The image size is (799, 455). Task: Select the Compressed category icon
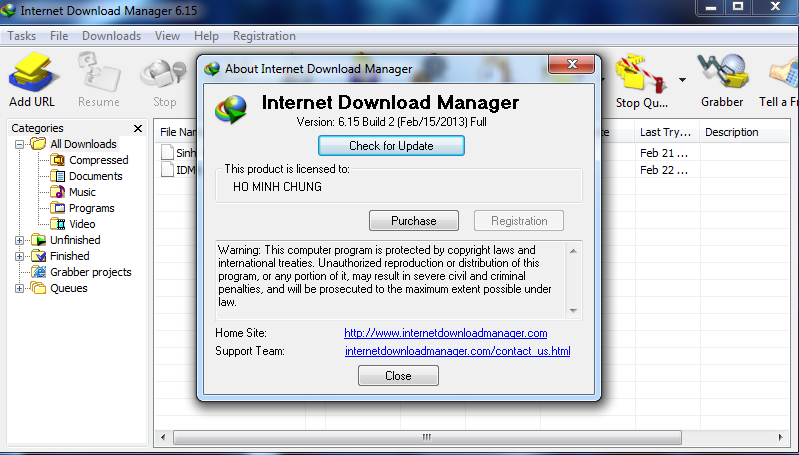pos(58,160)
